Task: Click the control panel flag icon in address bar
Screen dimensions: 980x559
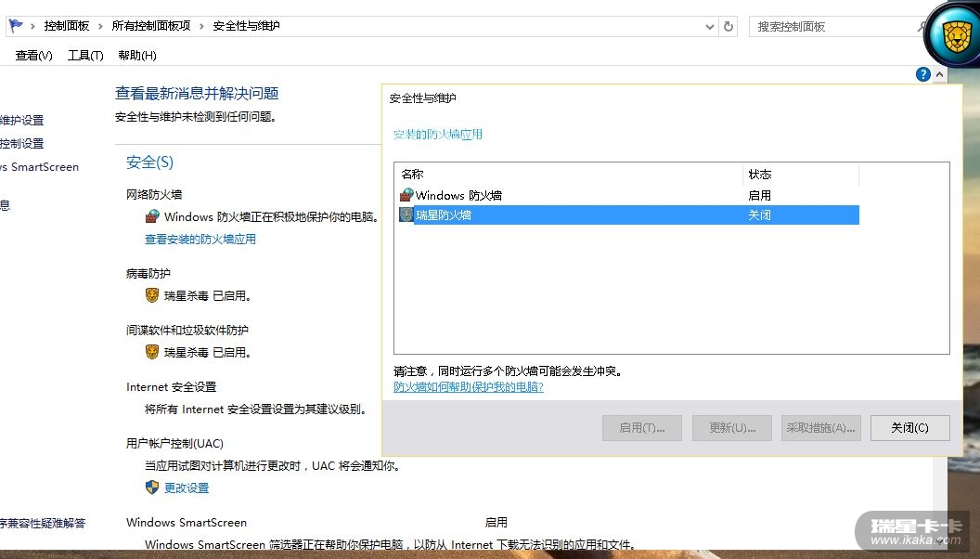Action: click(x=17, y=26)
